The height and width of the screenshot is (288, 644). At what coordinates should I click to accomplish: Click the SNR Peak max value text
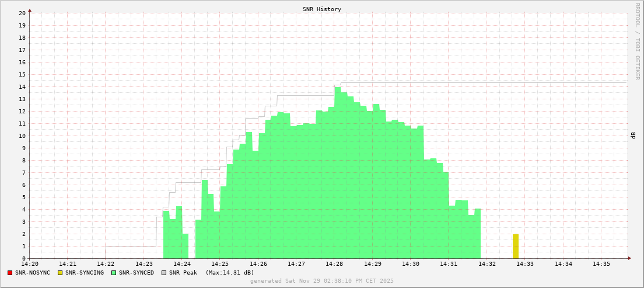[x=230, y=273]
